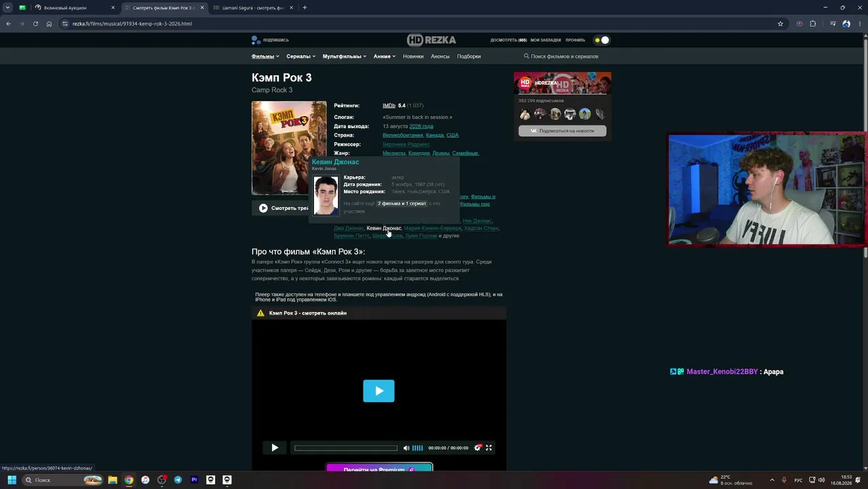The height and width of the screenshot is (489, 868).
Task: Open Chrome three-dot menu
Action: (x=859, y=24)
